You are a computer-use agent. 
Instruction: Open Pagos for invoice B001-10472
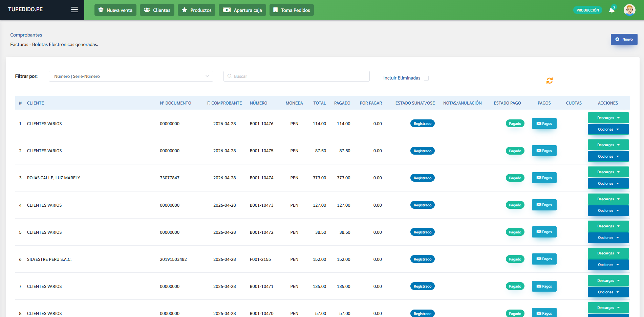(x=544, y=232)
